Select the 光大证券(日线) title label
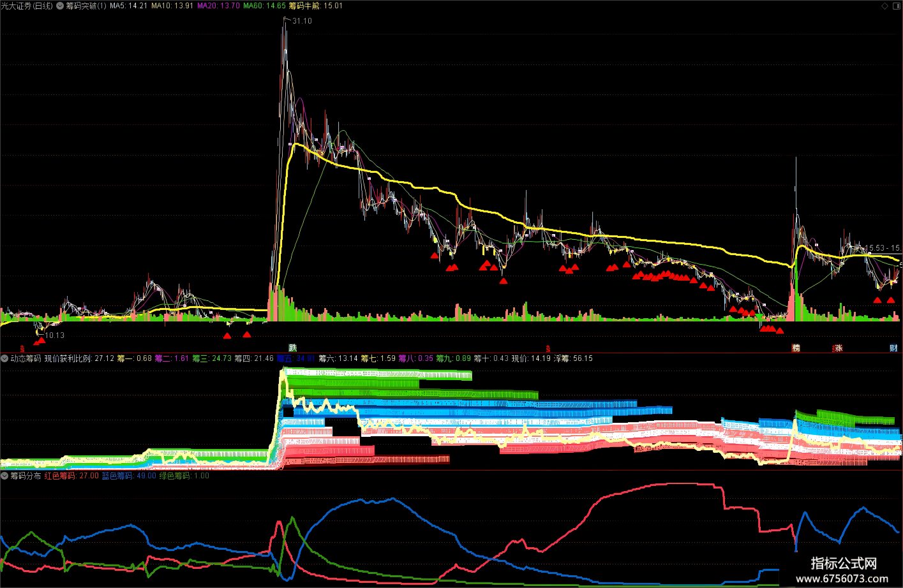The image size is (903, 588). click(x=27, y=6)
